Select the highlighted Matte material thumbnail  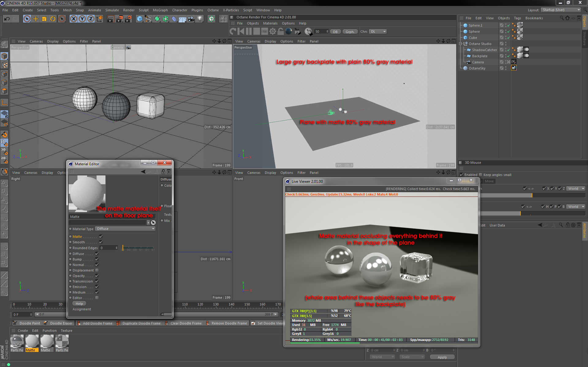[x=32, y=343]
